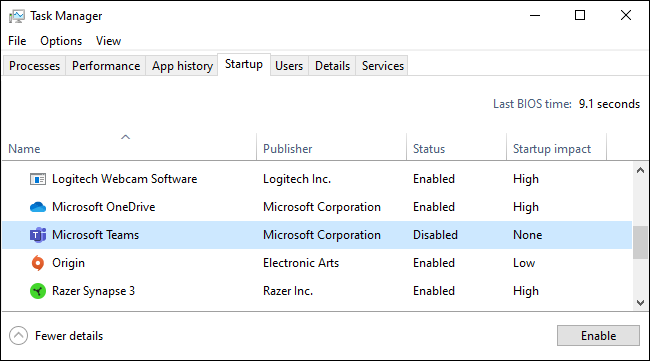The height and width of the screenshot is (361, 650).
Task: Click the Logitech Inc. publisher cell
Action: [x=297, y=179]
